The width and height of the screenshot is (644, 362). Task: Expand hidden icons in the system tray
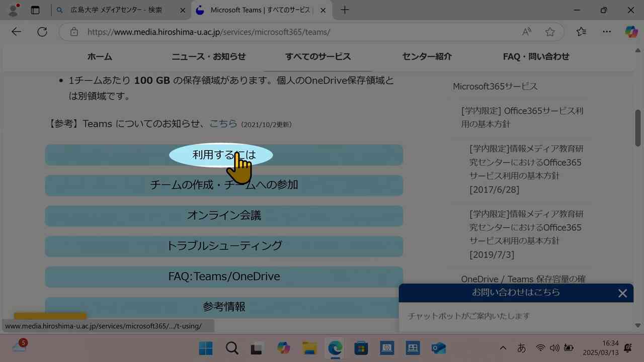point(503,347)
